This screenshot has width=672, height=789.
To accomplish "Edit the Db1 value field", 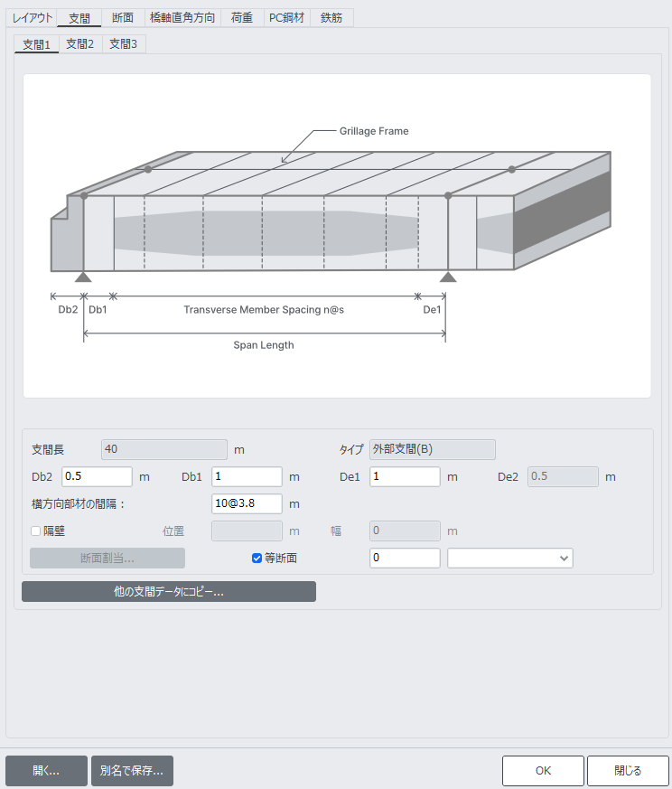I will 247,476.
